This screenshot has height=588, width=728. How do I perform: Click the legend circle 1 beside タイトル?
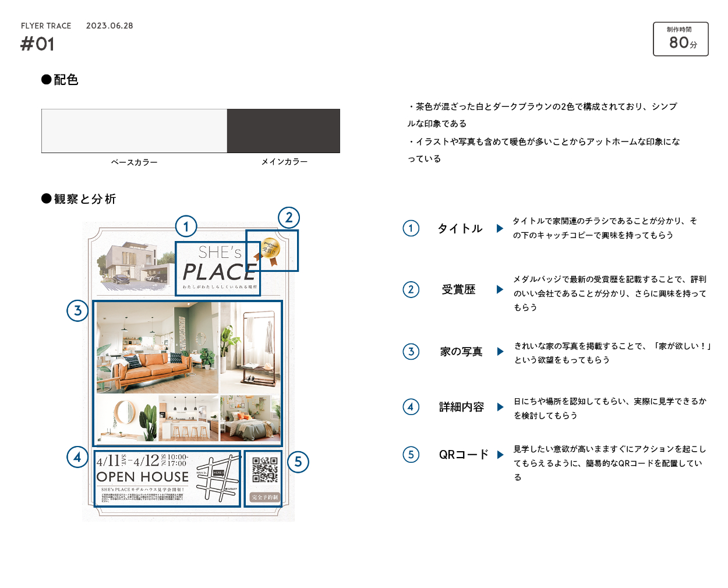tap(411, 228)
